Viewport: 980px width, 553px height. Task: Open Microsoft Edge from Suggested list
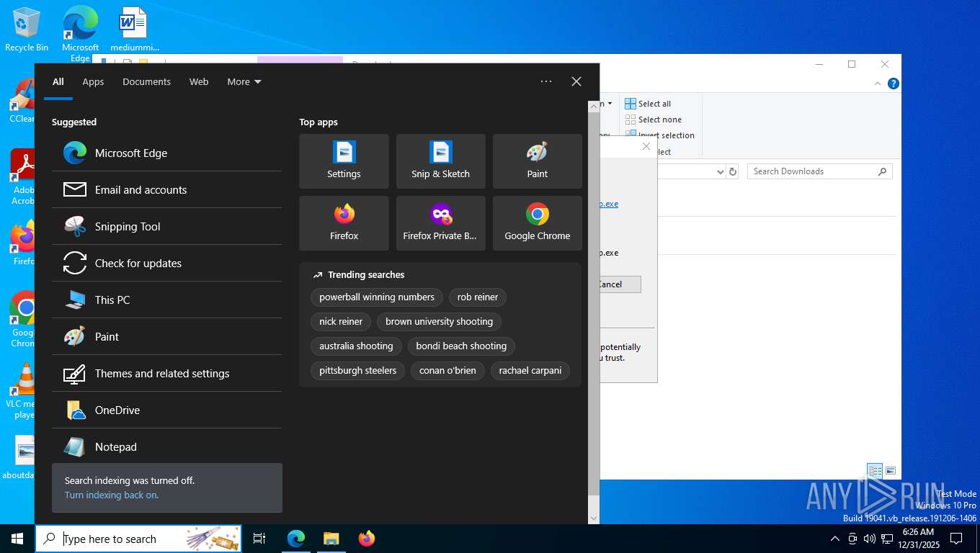166,153
